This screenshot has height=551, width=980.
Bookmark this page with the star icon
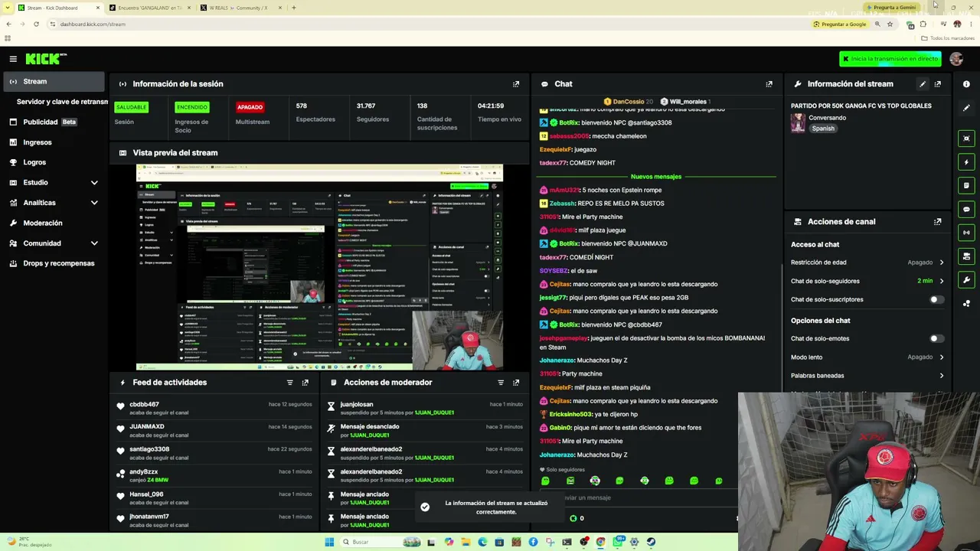(890, 24)
